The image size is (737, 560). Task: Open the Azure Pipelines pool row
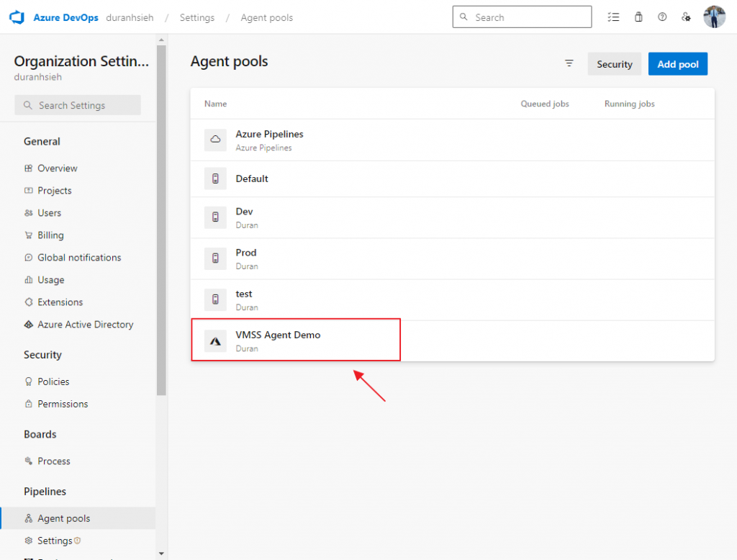pos(452,140)
